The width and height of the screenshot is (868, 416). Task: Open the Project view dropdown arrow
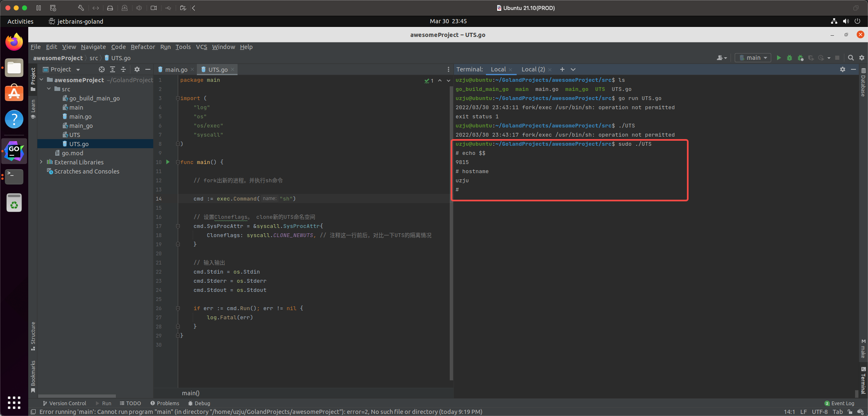(x=78, y=69)
